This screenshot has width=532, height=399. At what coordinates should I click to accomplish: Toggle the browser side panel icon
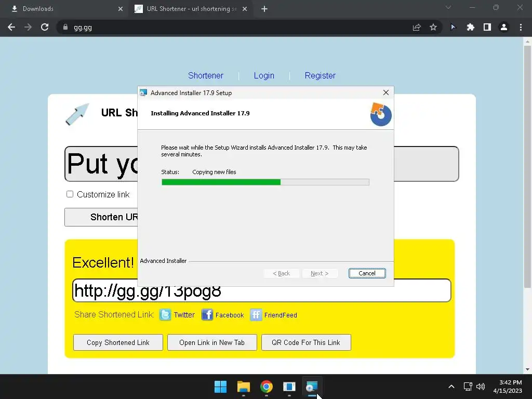(x=487, y=27)
